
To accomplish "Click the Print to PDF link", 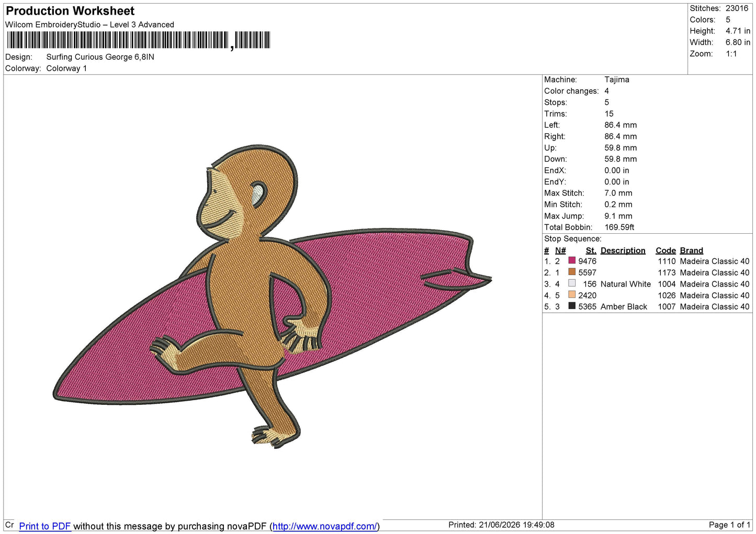I will click(x=45, y=526).
